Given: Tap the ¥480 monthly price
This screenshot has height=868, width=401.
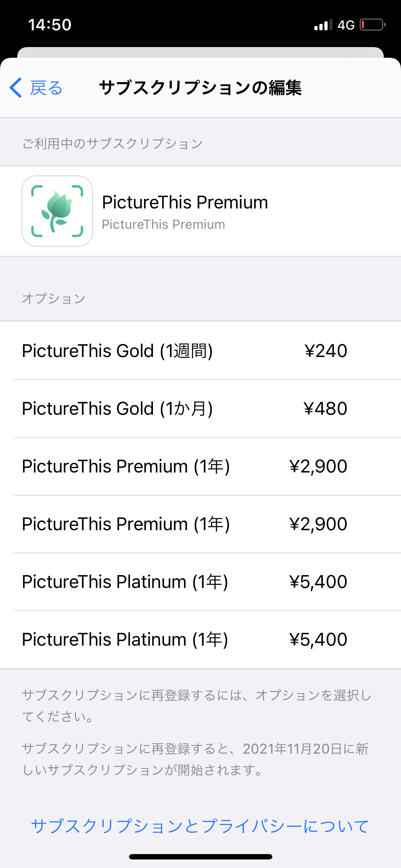Looking at the screenshot, I should (325, 408).
